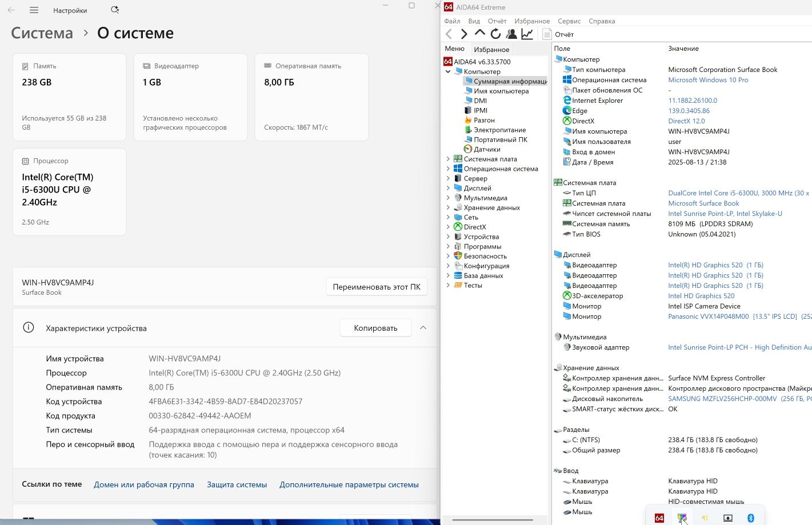Screen dimensions: 812x525
Task: Open the Сервис menu
Action: (569, 21)
